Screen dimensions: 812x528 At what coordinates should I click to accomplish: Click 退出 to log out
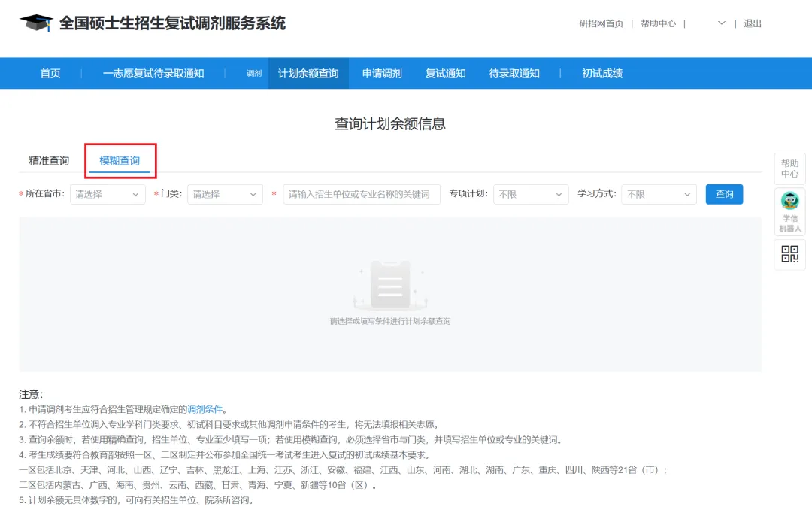tap(753, 23)
